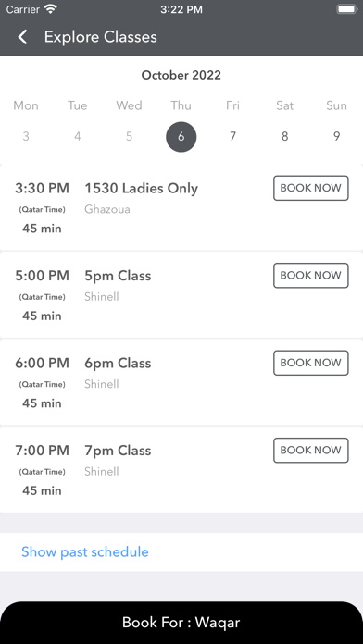Open the 1530 Ladies Only class title
This screenshot has height=644, width=363.
tap(142, 189)
